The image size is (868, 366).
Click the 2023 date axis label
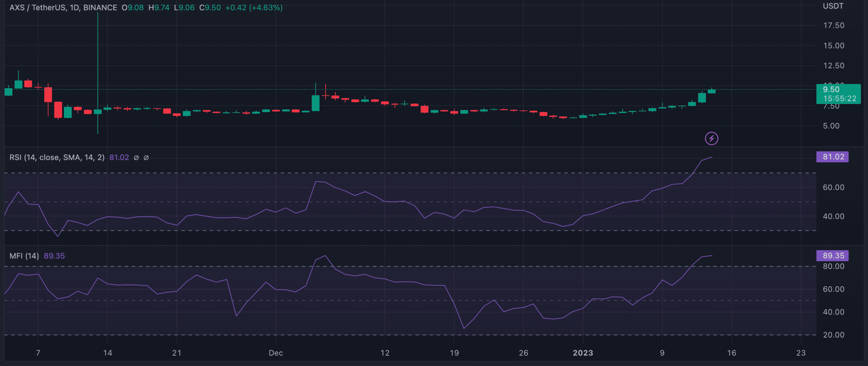[583, 353]
